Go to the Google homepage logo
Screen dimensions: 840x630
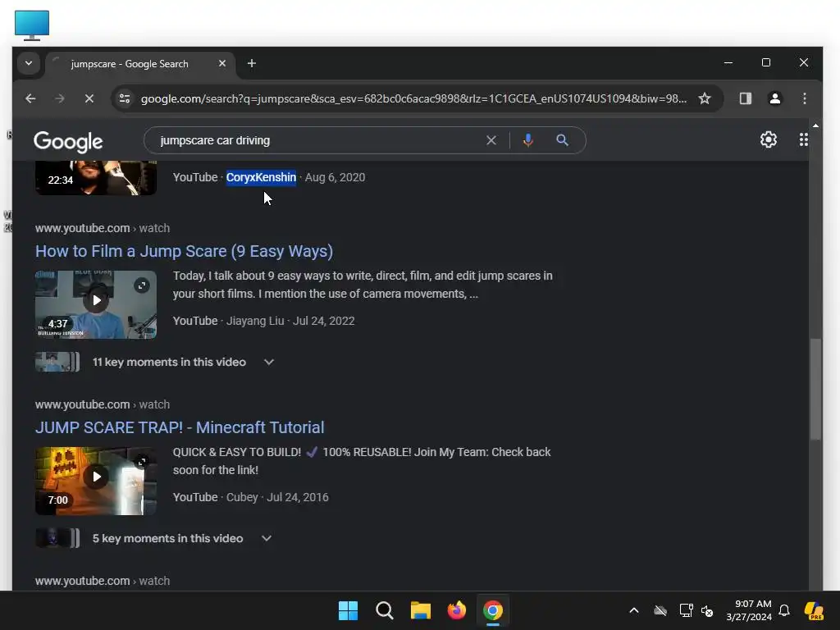click(68, 141)
